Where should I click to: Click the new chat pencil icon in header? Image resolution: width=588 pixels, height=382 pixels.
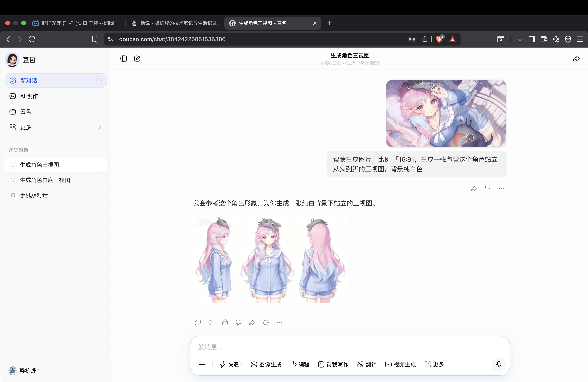click(x=137, y=59)
